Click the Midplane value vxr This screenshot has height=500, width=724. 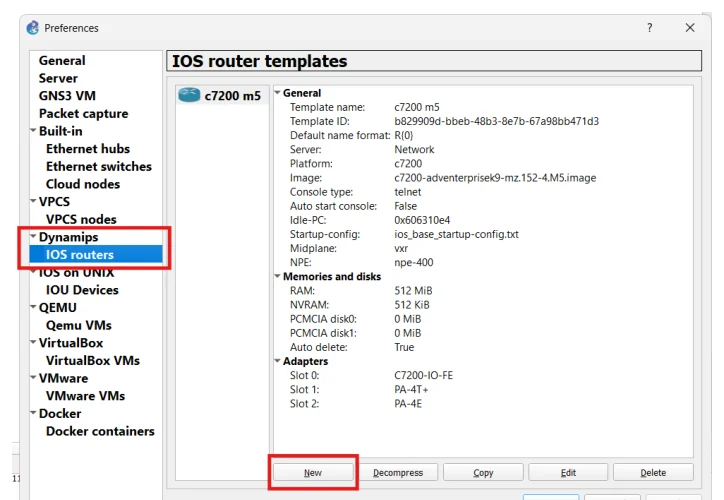[x=401, y=248]
